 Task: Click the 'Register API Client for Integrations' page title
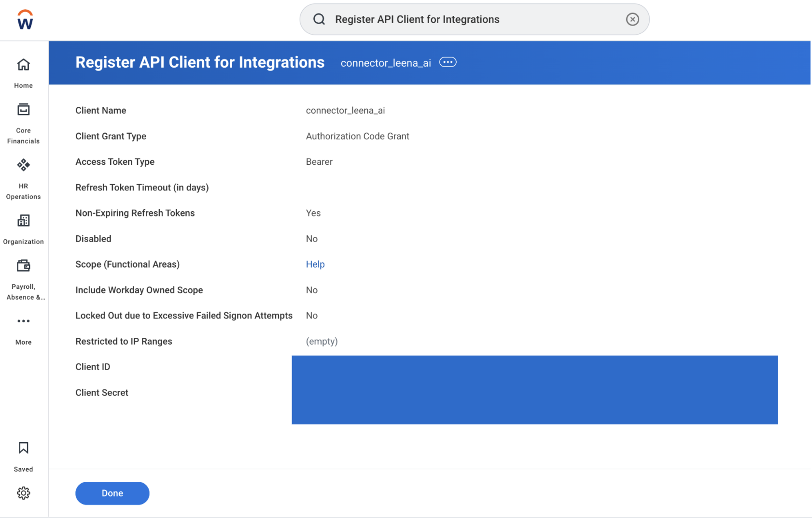[200, 62]
